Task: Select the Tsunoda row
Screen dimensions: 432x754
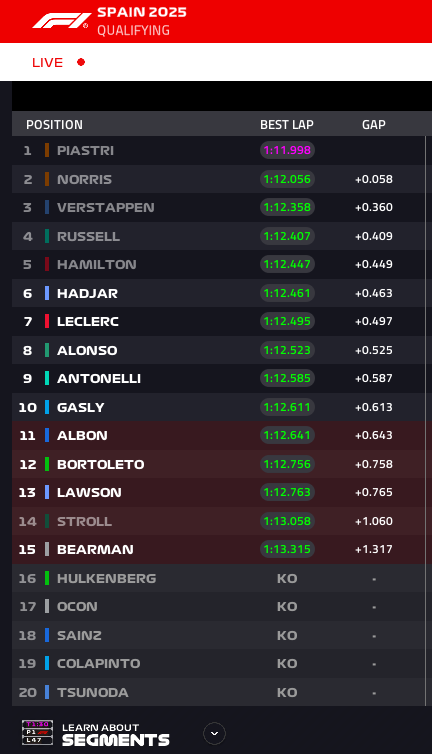Action: (218, 692)
